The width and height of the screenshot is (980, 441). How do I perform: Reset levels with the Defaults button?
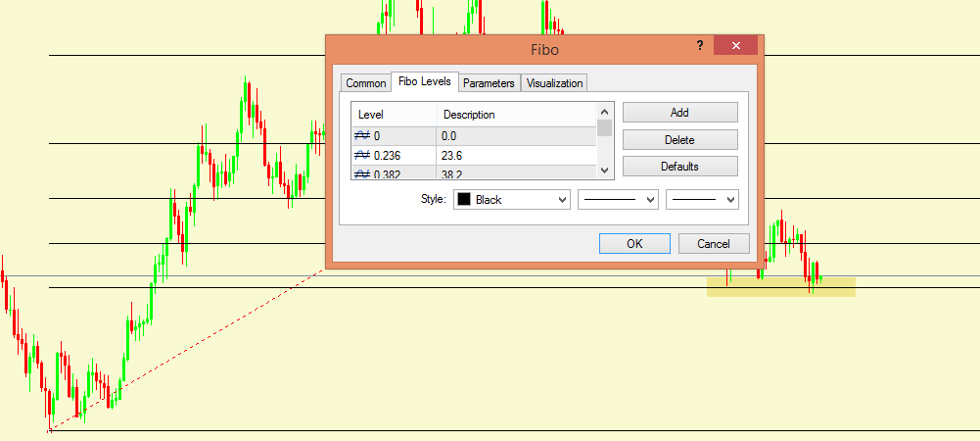(679, 167)
